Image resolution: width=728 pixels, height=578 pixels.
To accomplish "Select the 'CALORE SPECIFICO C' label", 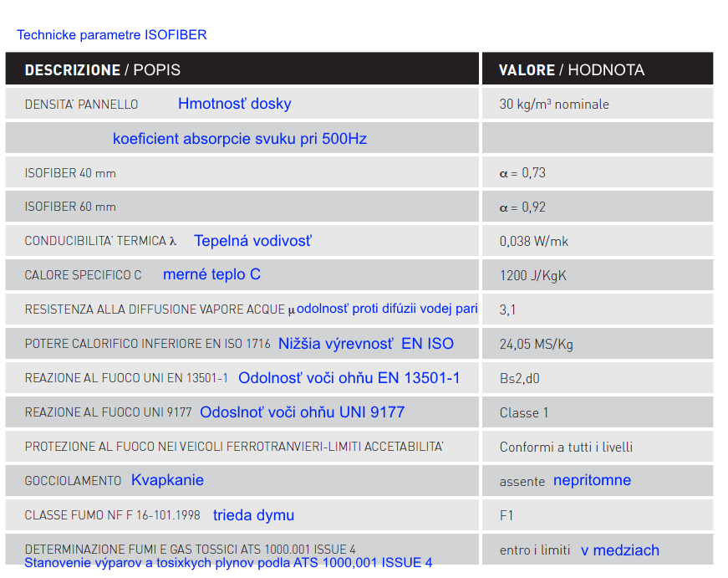I will [x=83, y=275].
